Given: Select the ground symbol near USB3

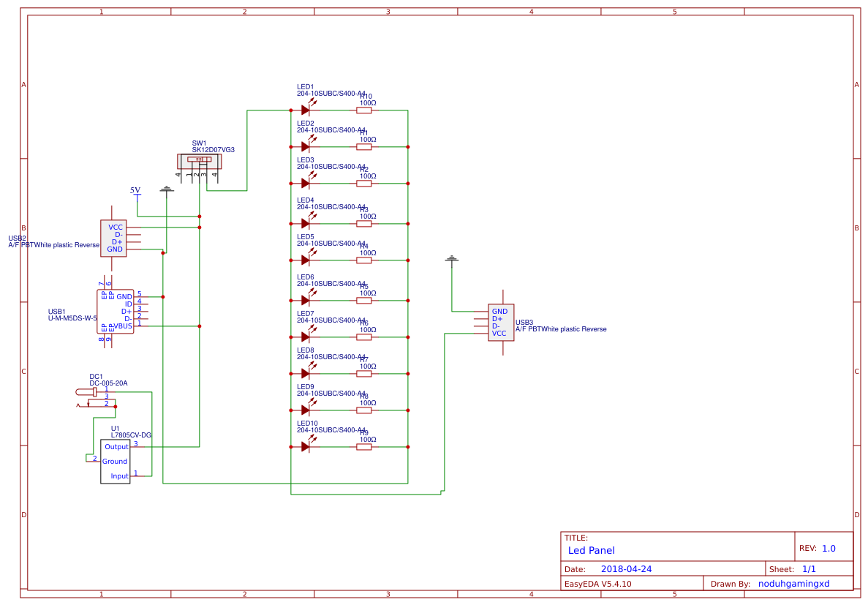Looking at the screenshot, I should tap(452, 260).
